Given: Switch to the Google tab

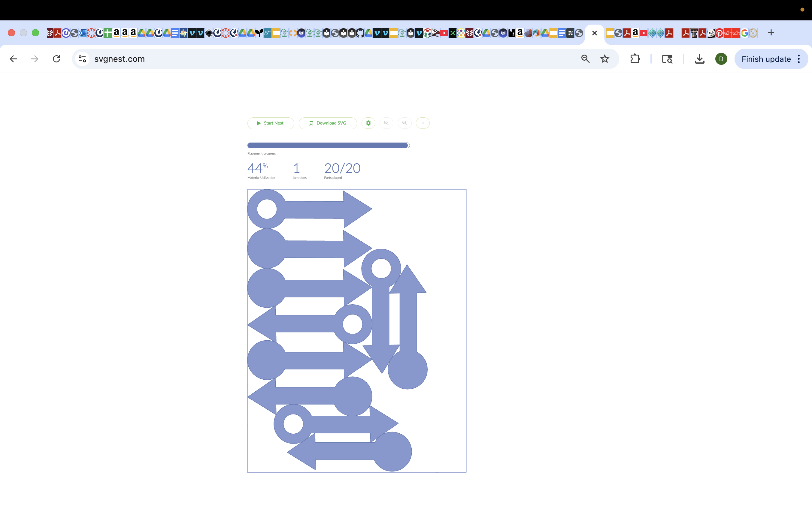Looking at the screenshot, I should click(x=744, y=33).
